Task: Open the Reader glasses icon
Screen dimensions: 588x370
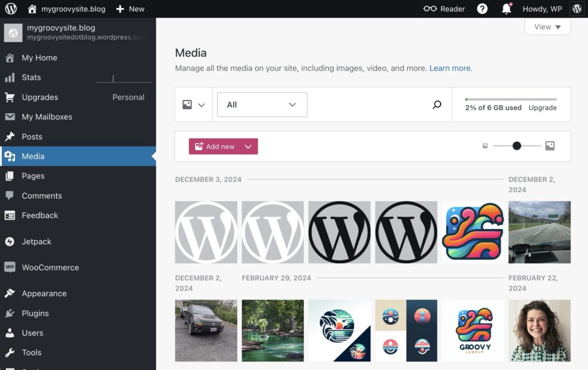Action: coord(430,9)
